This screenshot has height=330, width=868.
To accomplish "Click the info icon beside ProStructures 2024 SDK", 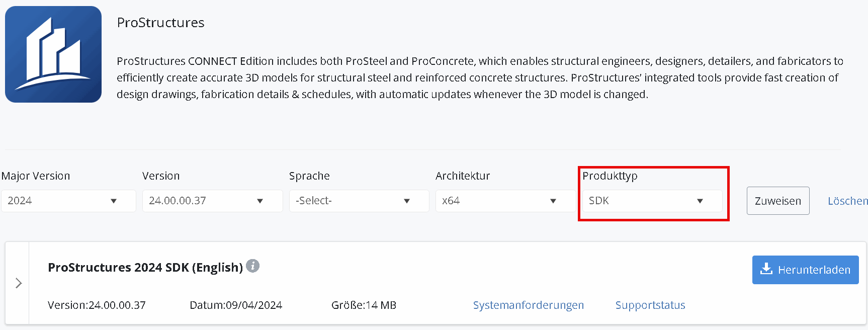I will (x=253, y=266).
